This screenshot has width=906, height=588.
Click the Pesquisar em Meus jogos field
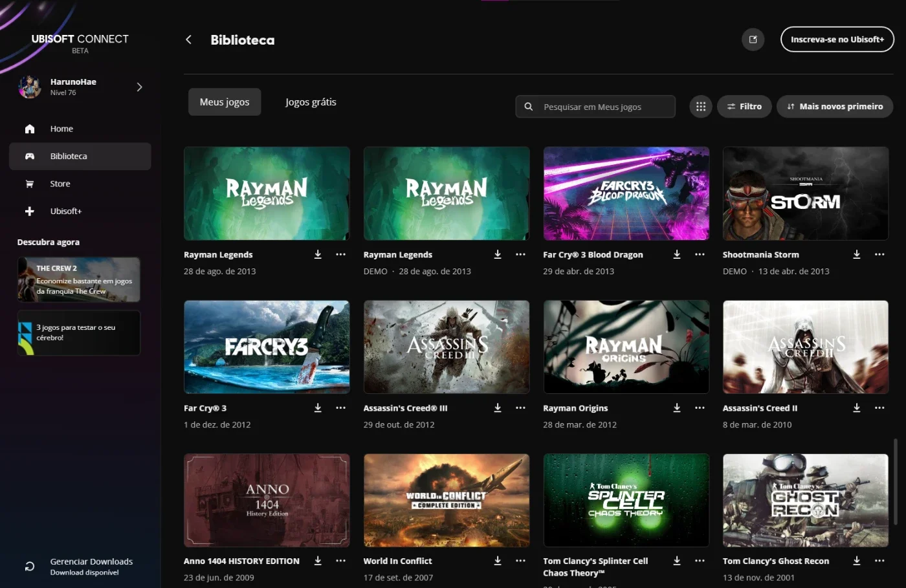pos(595,107)
